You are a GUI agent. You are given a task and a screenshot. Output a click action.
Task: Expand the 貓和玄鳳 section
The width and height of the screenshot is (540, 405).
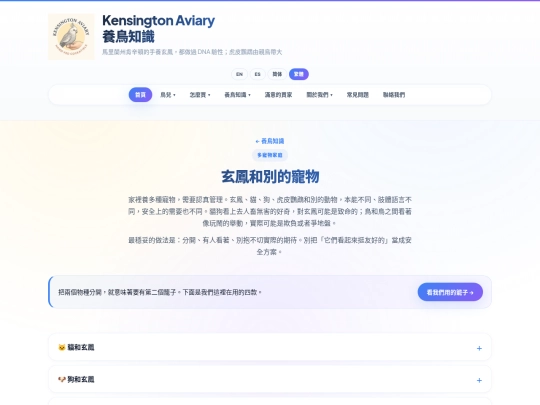[270, 347]
